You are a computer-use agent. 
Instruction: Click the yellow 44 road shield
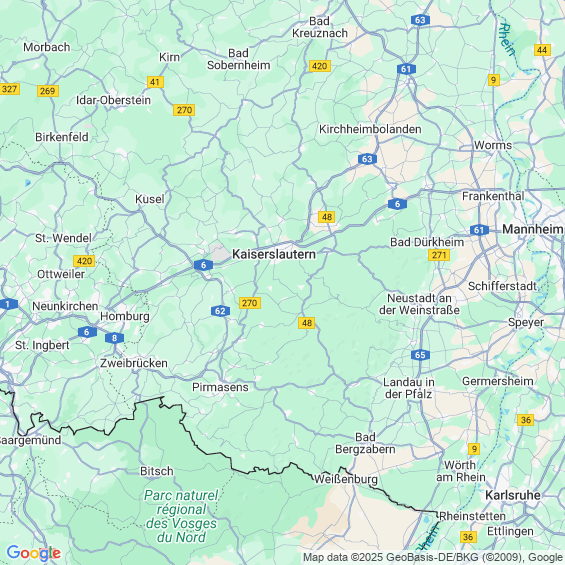(x=542, y=50)
